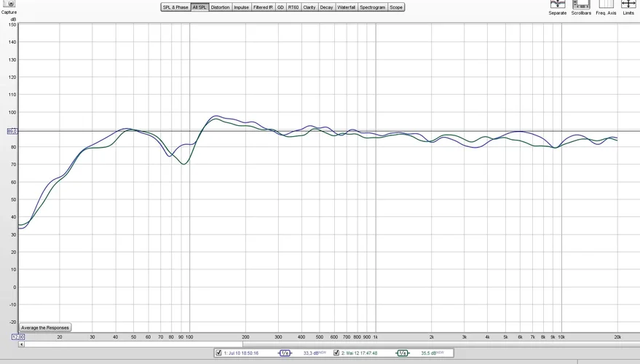Click the green 1/6 smoothing icon
640x364 pixels.
[x=403, y=353]
